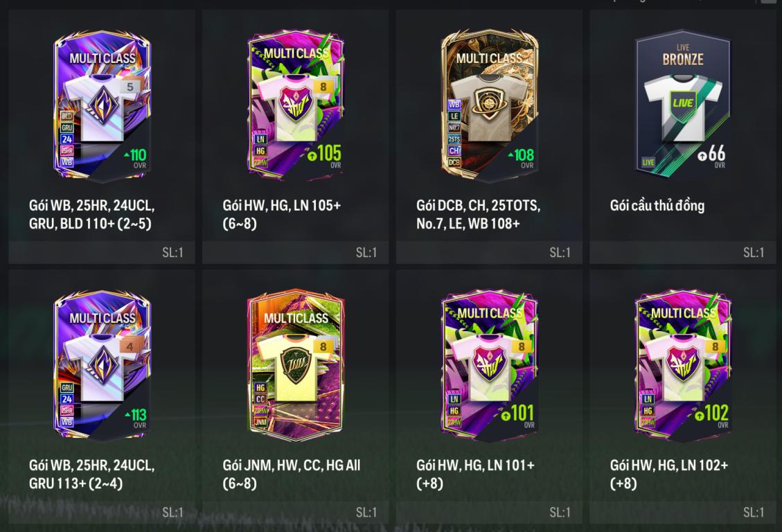
Task: Open the Multi Class 113 OVR pack card
Action: pyautogui.click(x=103, y=366)
